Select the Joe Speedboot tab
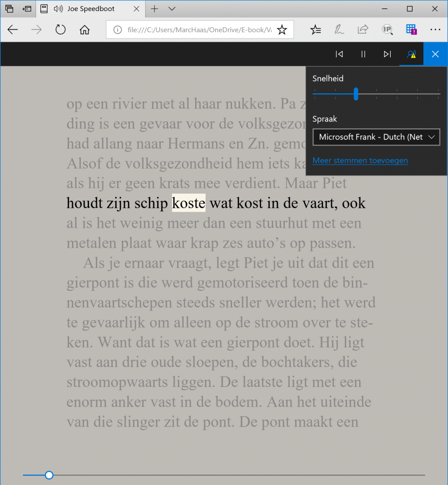 point(90,9)
